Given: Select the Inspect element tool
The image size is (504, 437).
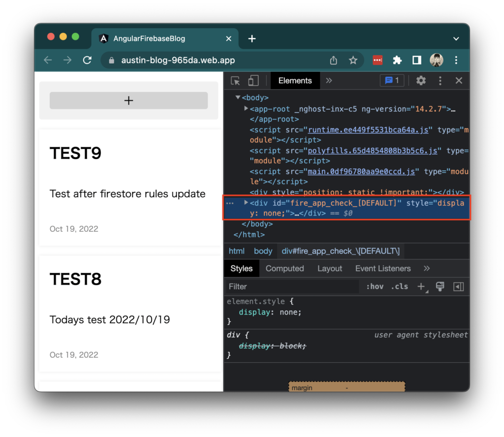Looking at the screenshot, I should pos(235,80).
